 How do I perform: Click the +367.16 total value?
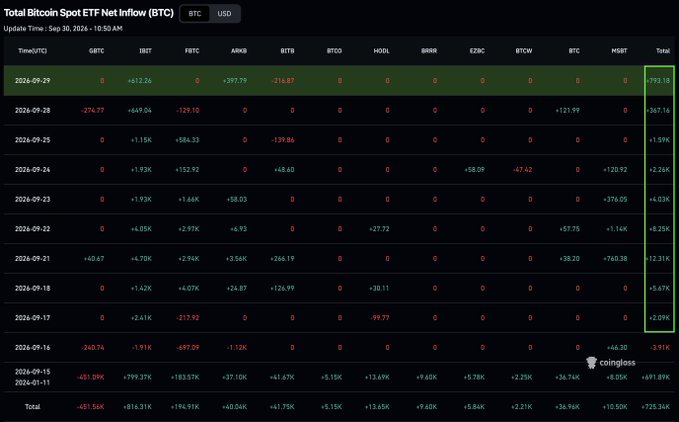point(658,110)
